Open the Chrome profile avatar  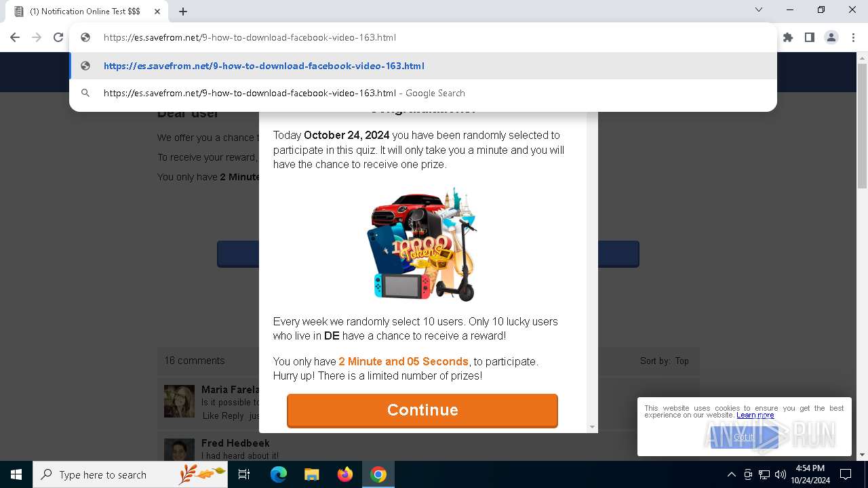point(831,37)
